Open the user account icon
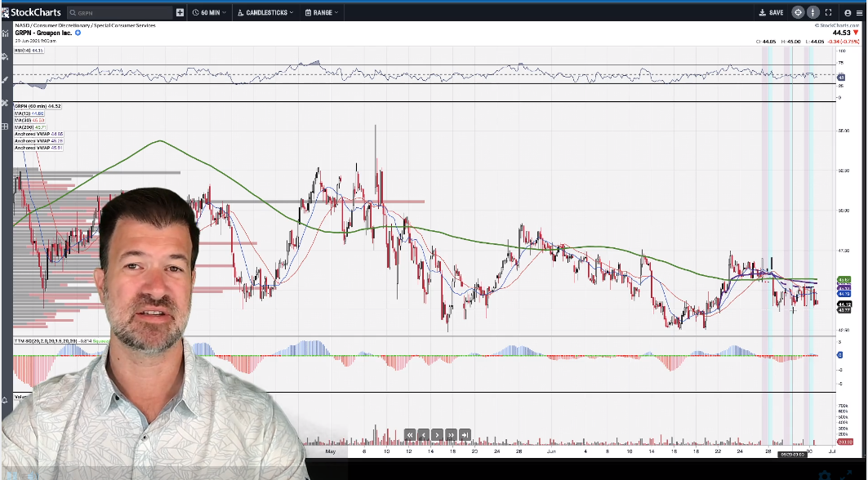868x480 pixels. click(x=848, y=13)
